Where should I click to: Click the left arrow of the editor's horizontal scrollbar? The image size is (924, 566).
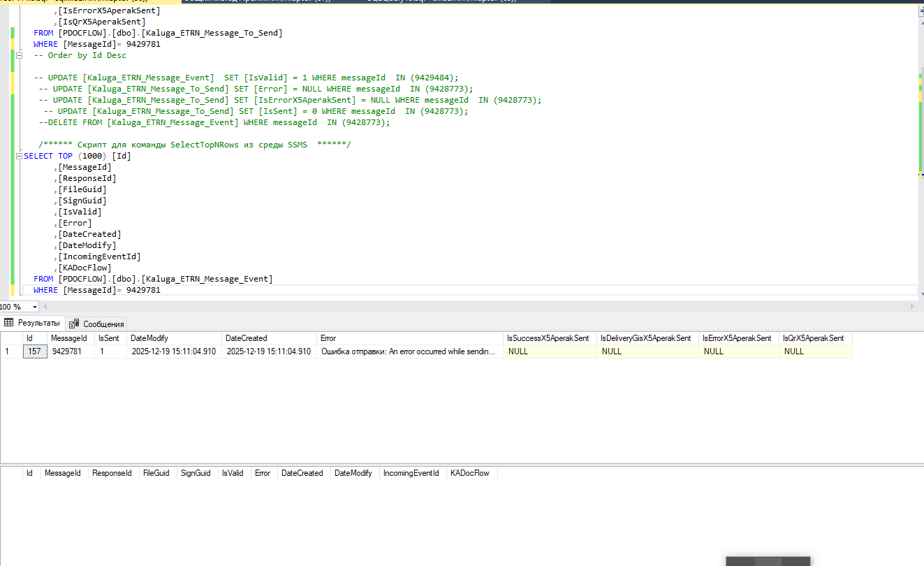click(46, 307)
